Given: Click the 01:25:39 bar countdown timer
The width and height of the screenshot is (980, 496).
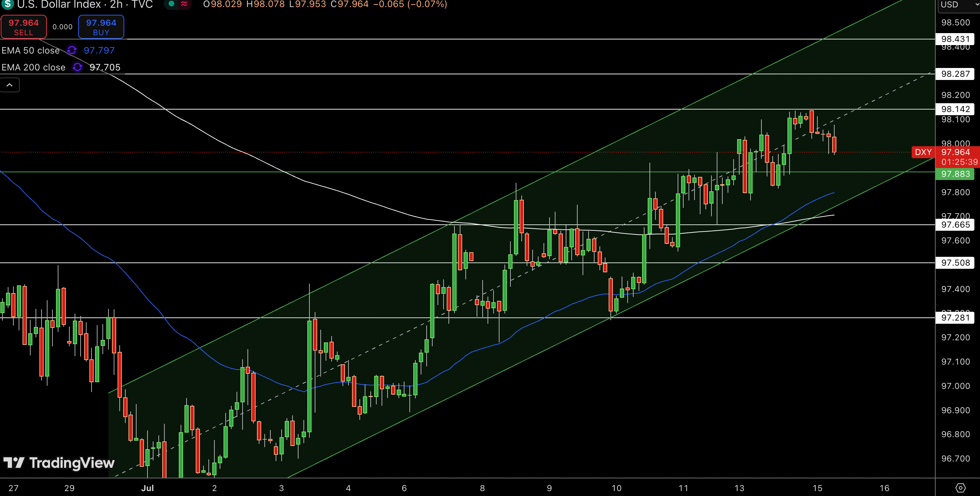Looking at the screenshot, I should point(960,162).
